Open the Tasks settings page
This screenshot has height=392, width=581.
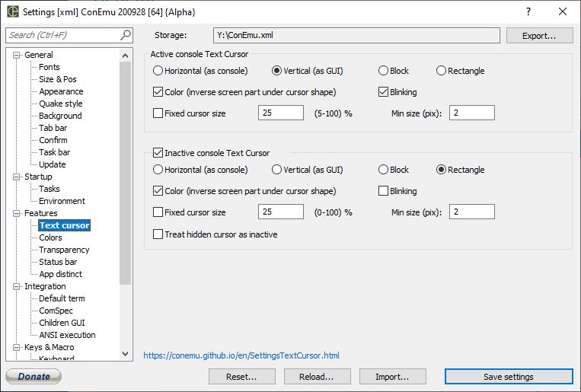pyautogui.click(x=49, y=189)
